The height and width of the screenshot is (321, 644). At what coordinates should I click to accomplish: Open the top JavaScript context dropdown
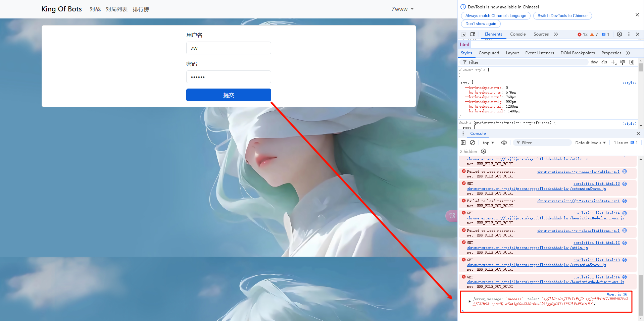(488, 143)
